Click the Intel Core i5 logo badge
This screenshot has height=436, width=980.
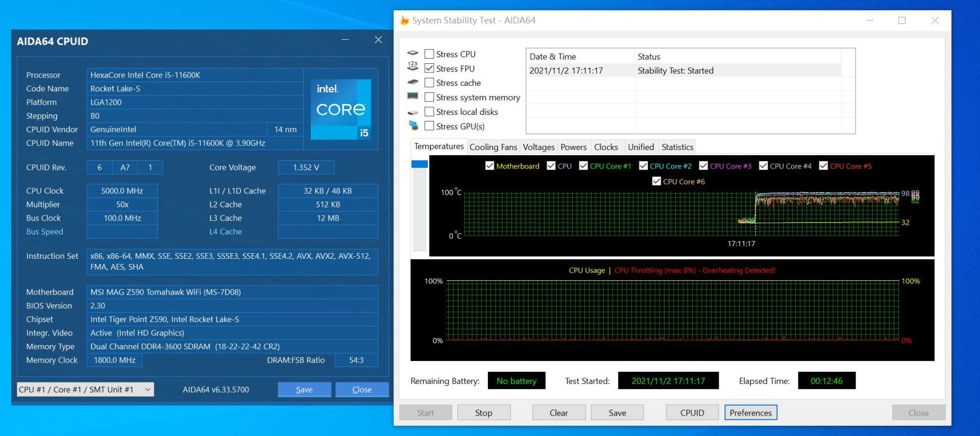pyautogui.click(x=341, y=109)
